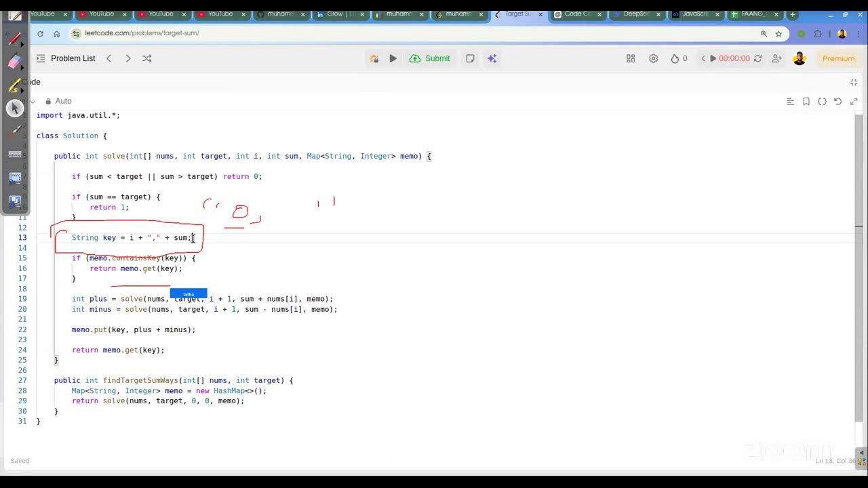
Task: Click the Premium button
Action: pos(839,58)
